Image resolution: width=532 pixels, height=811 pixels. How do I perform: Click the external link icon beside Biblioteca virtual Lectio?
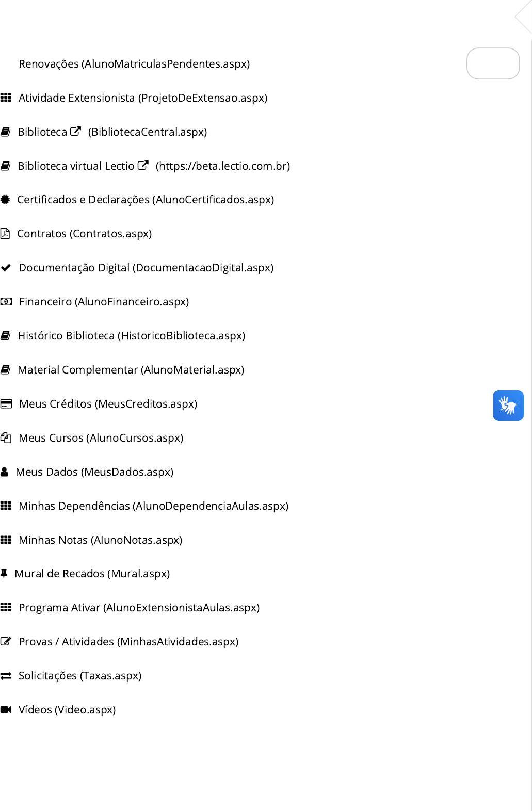tap(143, 165)
